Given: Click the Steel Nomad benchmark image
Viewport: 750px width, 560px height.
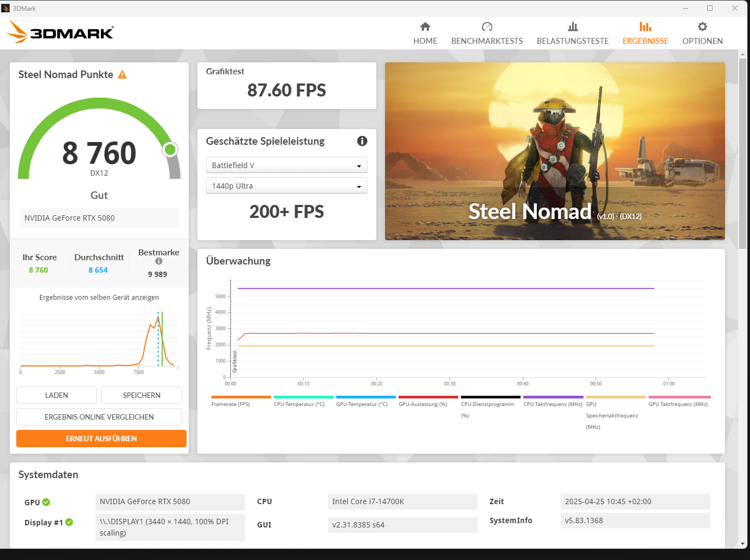Looking at the screenshot, I should [x=555, y=151].
